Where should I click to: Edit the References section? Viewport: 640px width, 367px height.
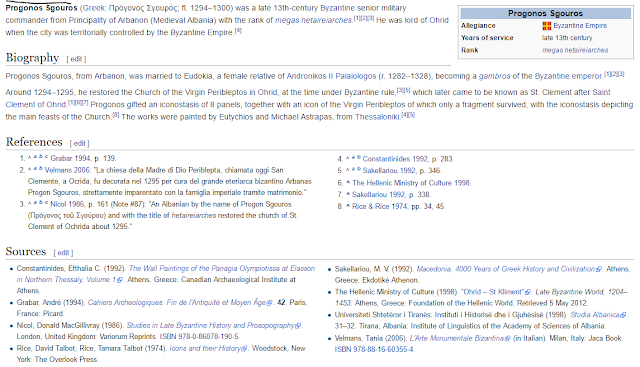[x=80, y=144]
